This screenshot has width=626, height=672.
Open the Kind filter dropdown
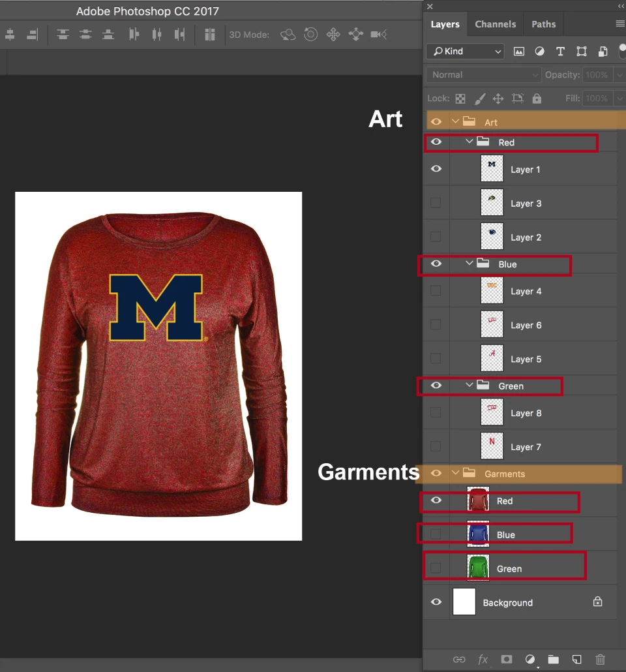coord(466,52)
